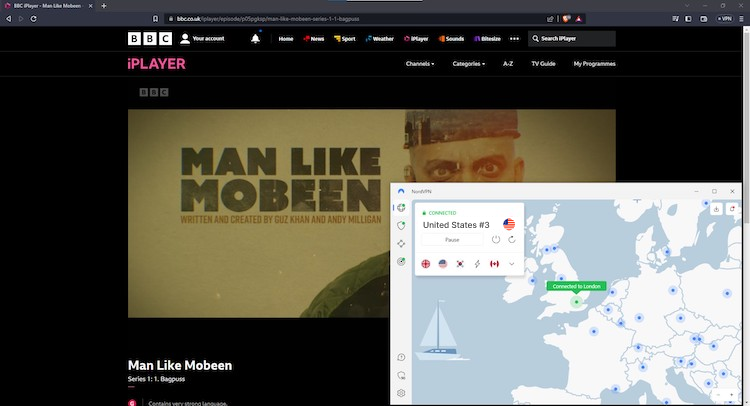
Task: Expand the NordVPN server list chevron
Action: [512, 264]
